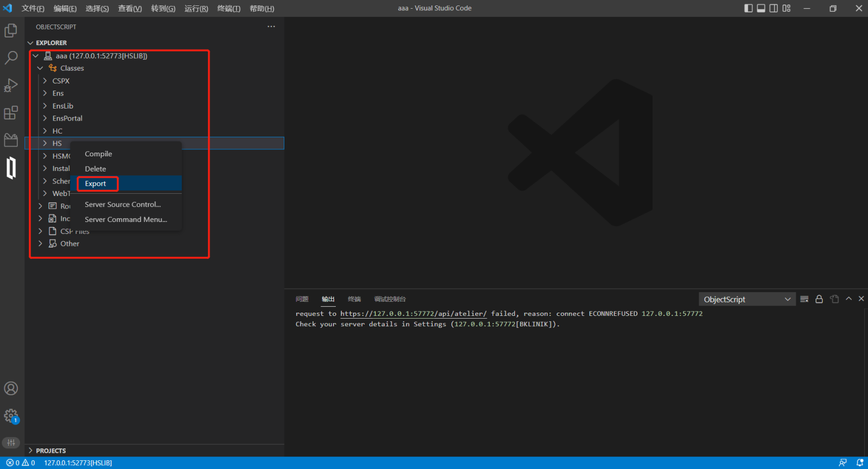
Task: Click the Manage gear icon
Action: pyautogui.click(x=11, y=416)
